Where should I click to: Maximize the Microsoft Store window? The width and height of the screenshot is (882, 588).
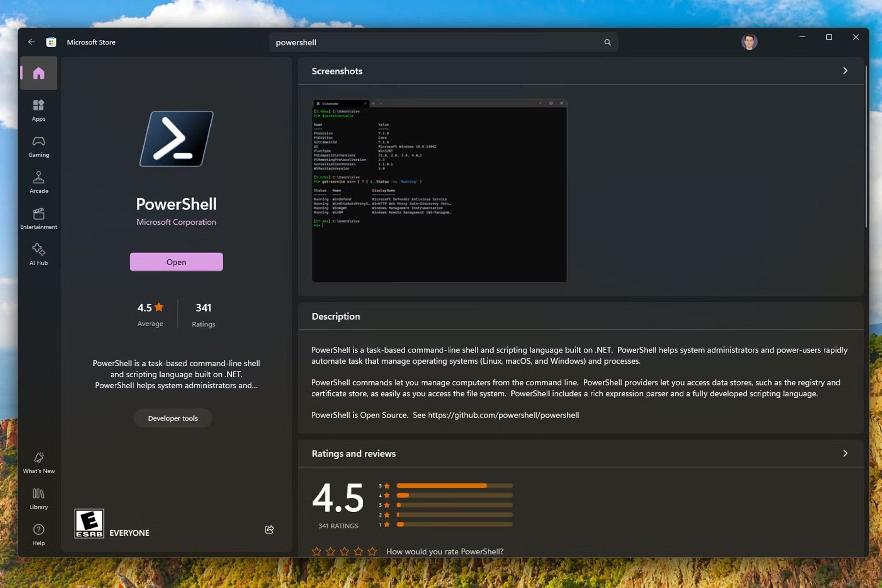829,37
